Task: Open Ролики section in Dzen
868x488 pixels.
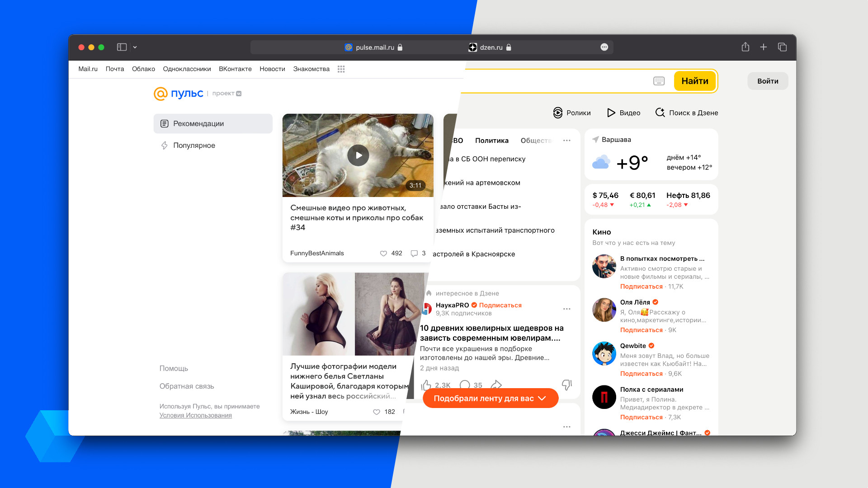Action: tap(572, 113)
